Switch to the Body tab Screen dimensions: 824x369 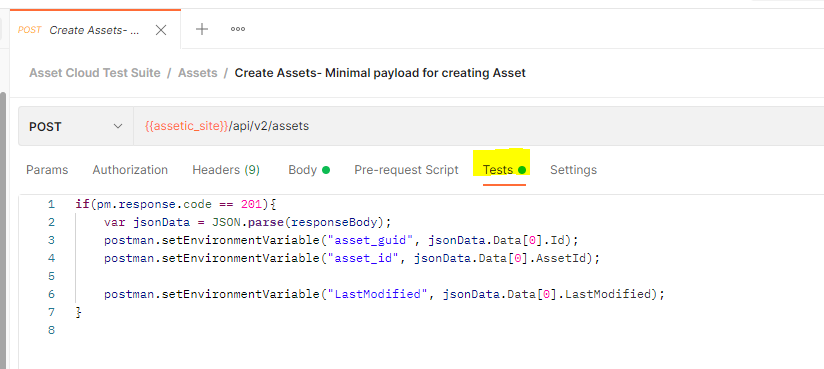309,170
